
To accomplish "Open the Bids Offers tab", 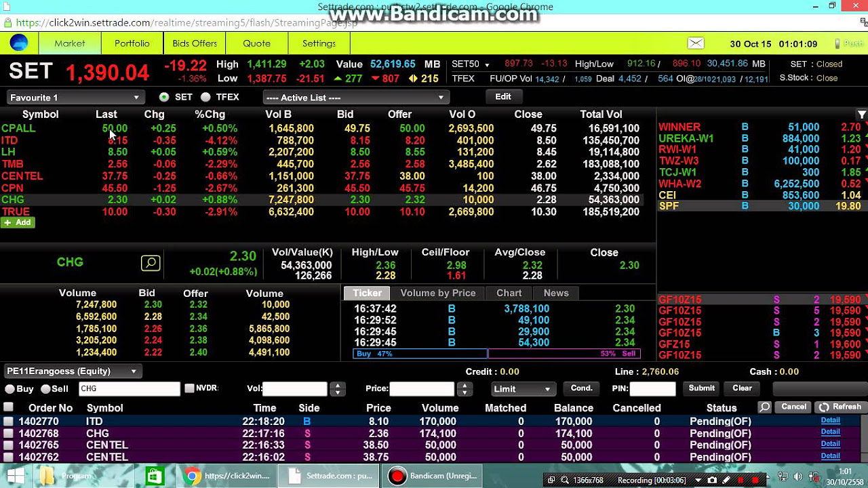I will pyautogui.click(x=195, y=43).
